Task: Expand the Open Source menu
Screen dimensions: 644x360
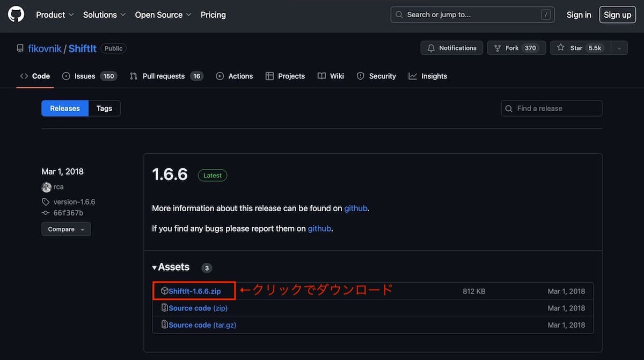Action: click(163, 15)
